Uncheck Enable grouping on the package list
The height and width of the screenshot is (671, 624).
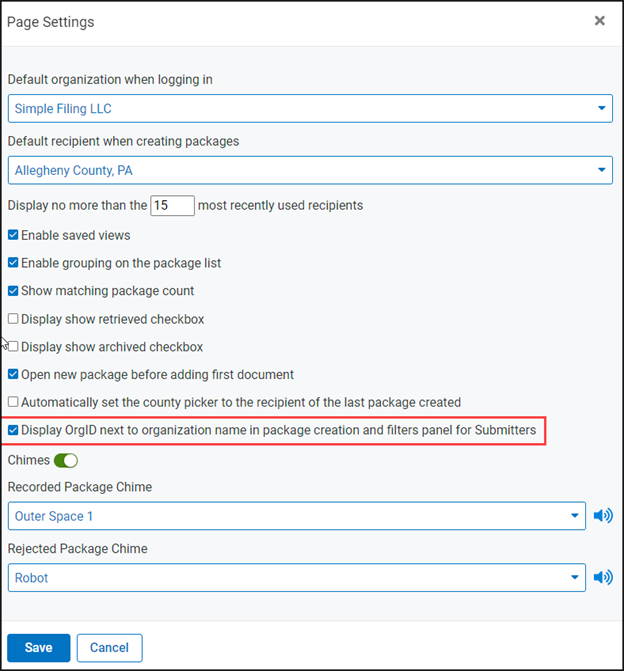click(x=13, y=263)
